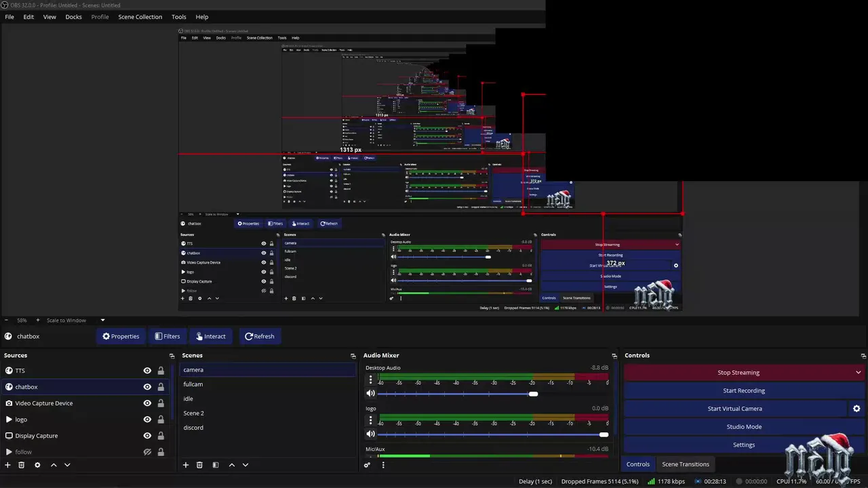Open Filters for chatbox source

coord(167,336)
